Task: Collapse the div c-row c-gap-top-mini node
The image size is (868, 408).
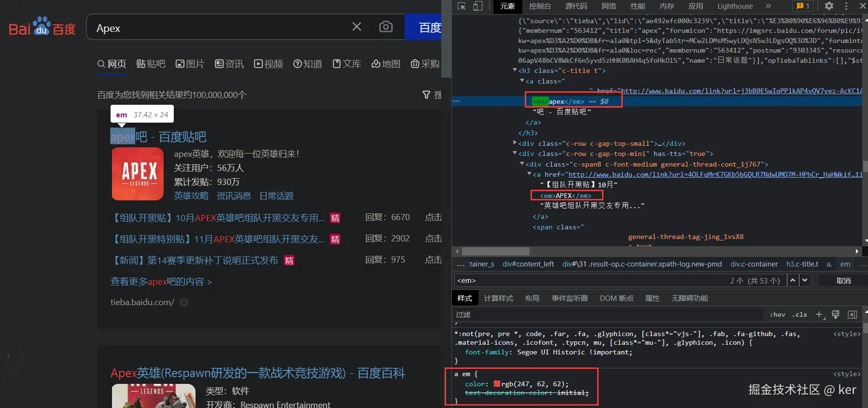Action: point(515,154)
